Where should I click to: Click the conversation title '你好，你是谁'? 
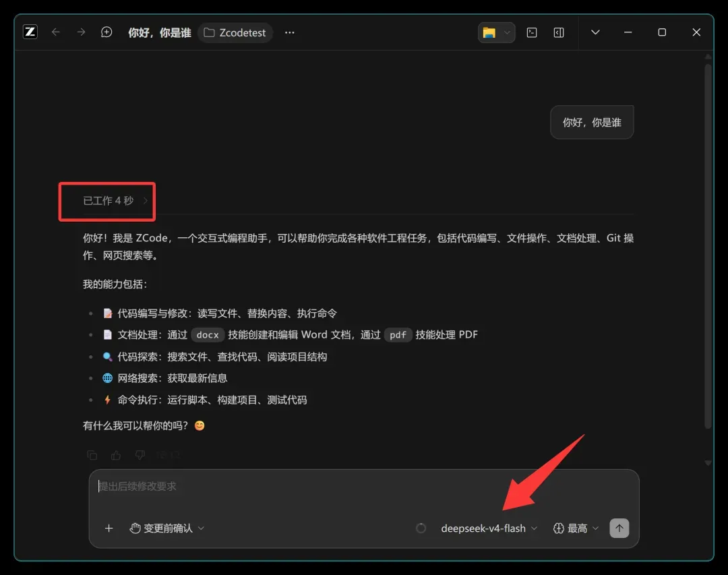click(x=159, y=32)
